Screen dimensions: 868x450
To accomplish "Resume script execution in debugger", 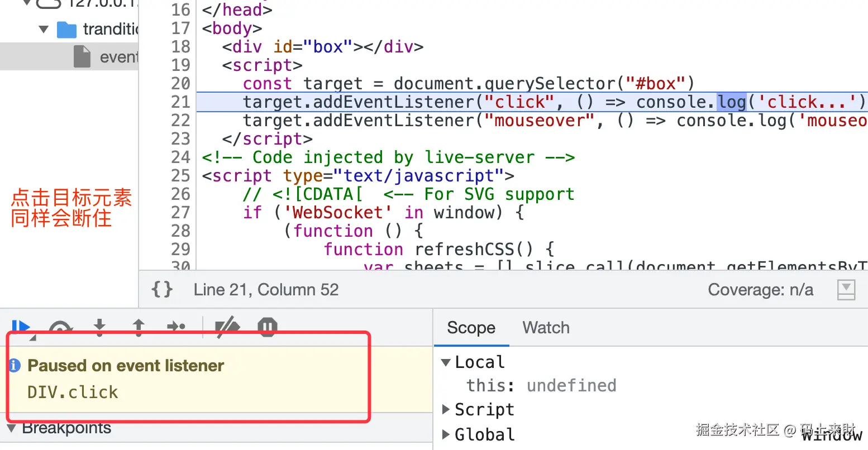I will tap(21, 327).
